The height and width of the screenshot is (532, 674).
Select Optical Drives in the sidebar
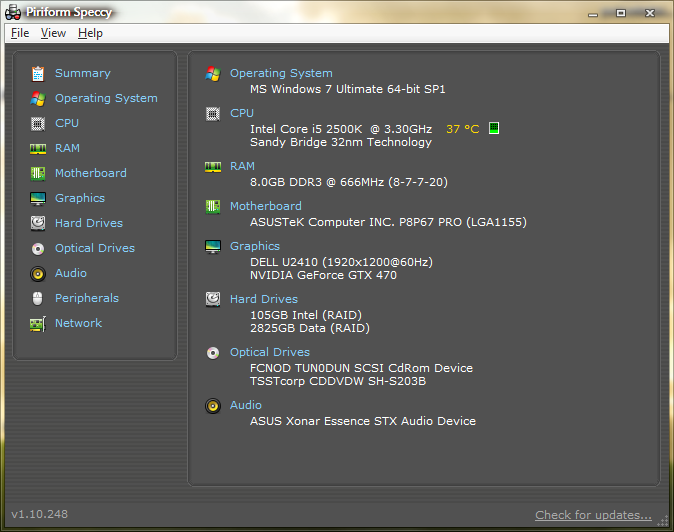point(95,248)
